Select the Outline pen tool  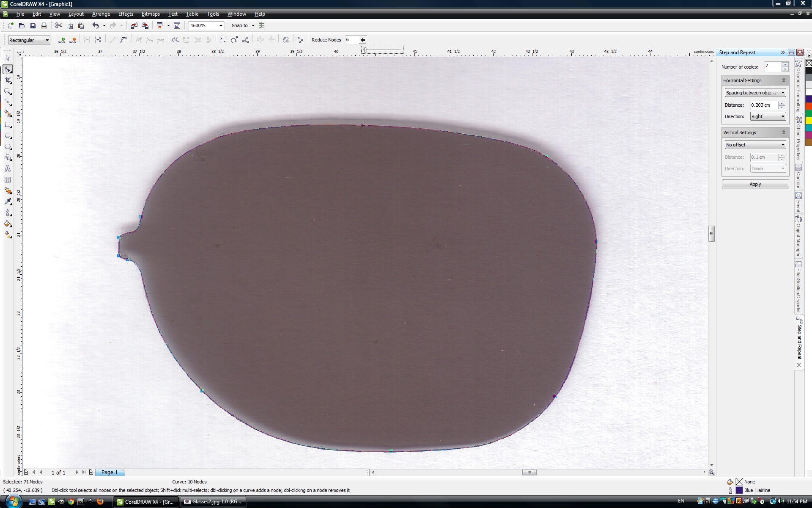coord(8,213)
